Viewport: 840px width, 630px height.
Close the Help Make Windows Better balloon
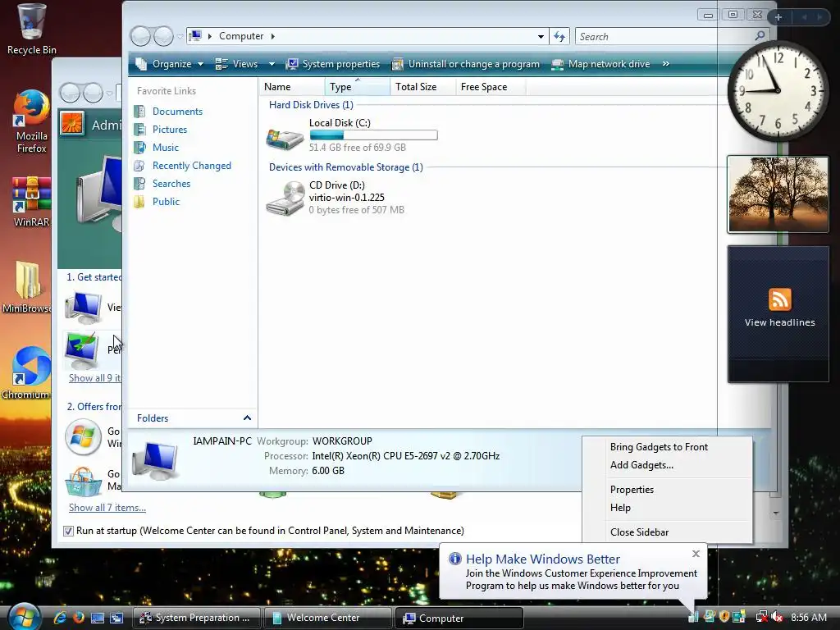tap(696, 554)
